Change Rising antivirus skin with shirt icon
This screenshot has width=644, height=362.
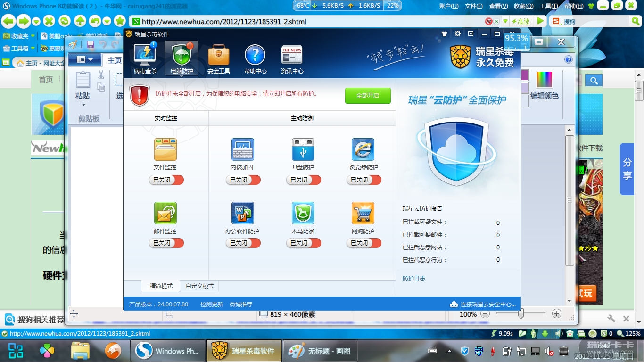[444, 34]
